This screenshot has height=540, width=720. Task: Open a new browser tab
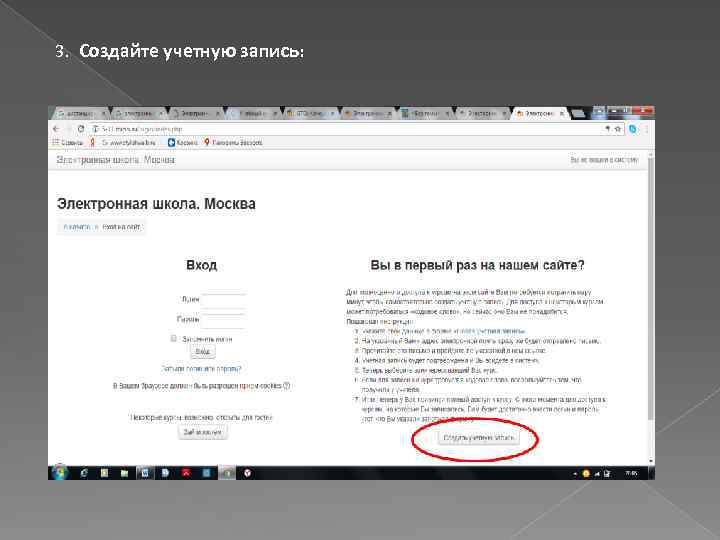(578, 113)
